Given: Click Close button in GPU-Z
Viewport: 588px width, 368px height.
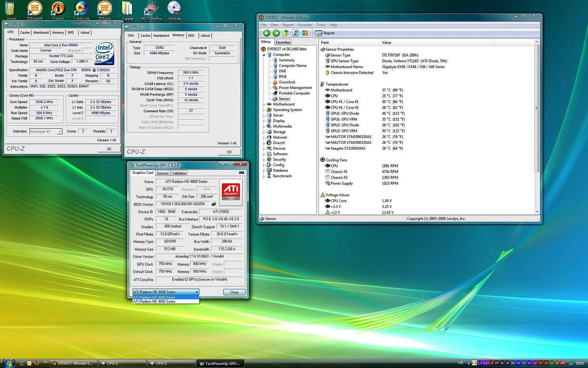Looking at the screenshot, I should (x=234, y=292).
